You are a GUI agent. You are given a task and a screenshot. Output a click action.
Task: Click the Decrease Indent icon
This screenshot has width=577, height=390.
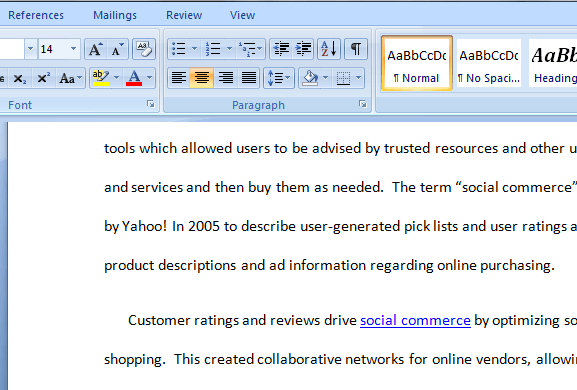coord(281,49)
